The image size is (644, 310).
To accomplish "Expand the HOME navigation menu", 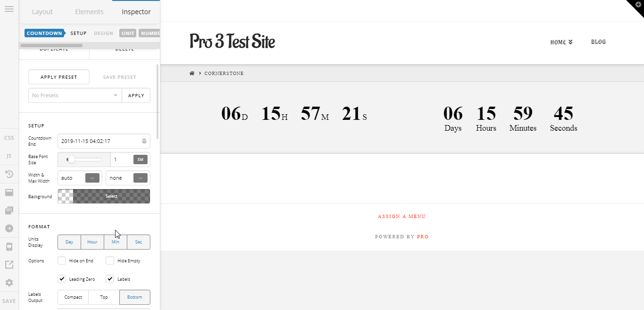I will (x=561, y=42).
